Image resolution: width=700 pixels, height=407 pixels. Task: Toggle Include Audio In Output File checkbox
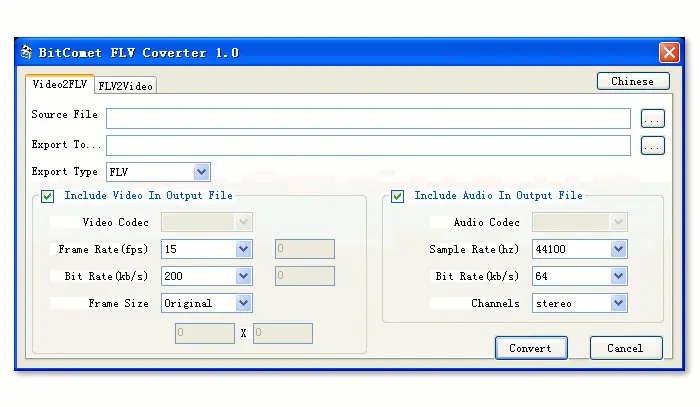397,196
